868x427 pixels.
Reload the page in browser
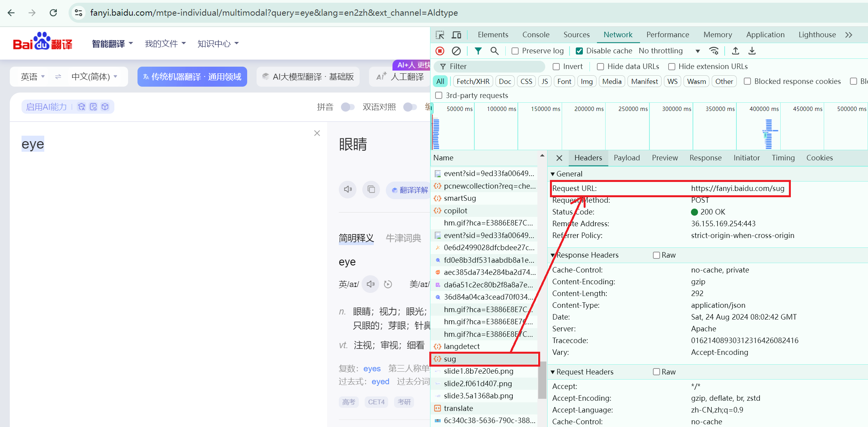[53, 13]
